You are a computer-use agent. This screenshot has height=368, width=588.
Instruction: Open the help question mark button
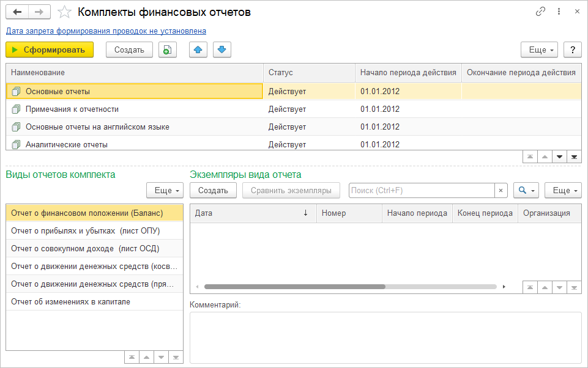coord(572,50)
